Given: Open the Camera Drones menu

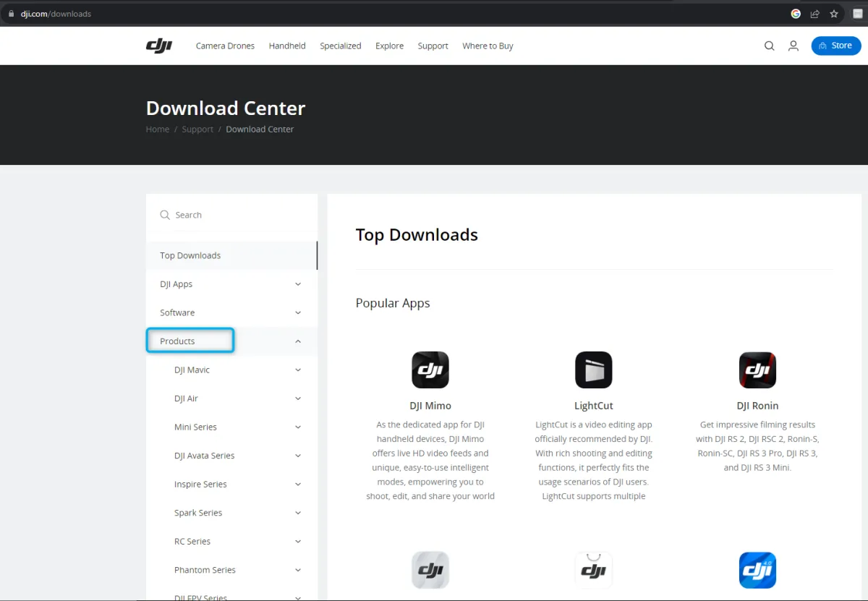Looking at the screenshot, I should pyautogui.click(x=225, y=46).
